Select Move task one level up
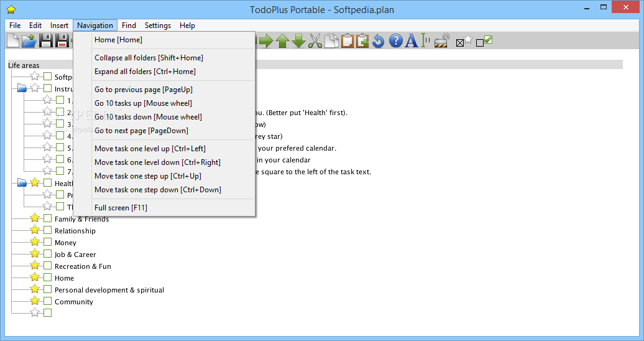The height and width of the screenshot is (341, 644). (x=164, y=149)
